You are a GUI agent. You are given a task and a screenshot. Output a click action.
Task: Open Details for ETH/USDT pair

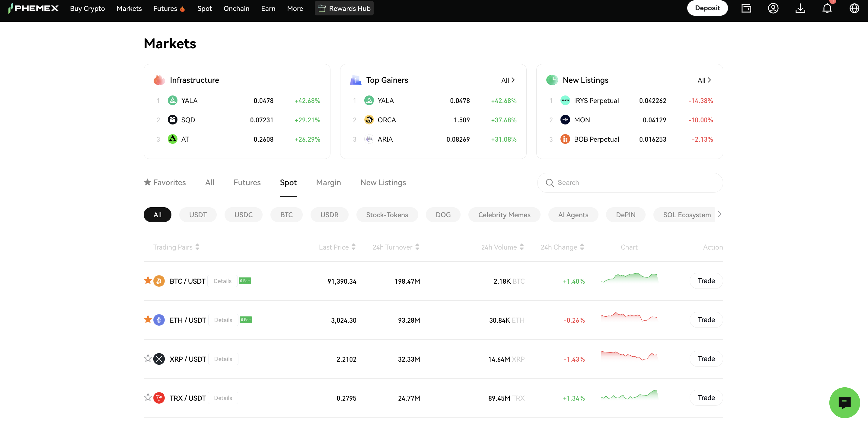[223, 320]
